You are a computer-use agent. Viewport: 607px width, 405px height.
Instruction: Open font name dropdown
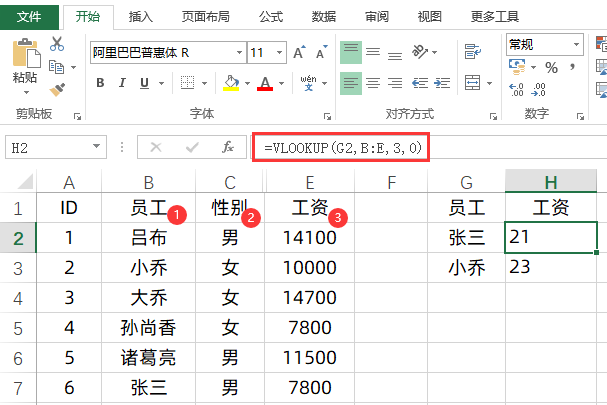point(239,52)
